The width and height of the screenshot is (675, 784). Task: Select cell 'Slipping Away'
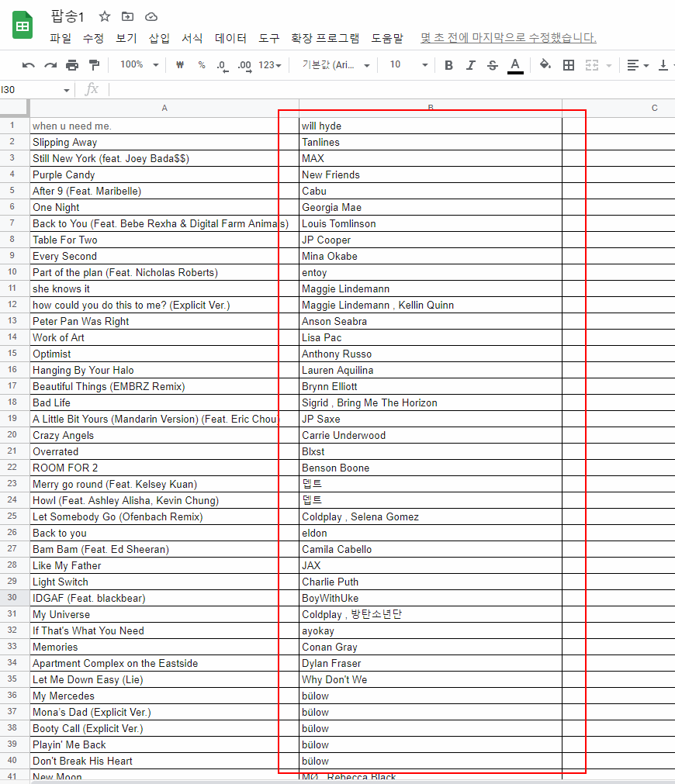point(164,142)
